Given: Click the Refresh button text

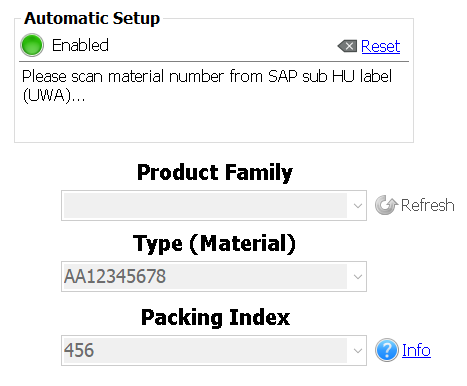Looking at the screenshot, I should 428,205.
